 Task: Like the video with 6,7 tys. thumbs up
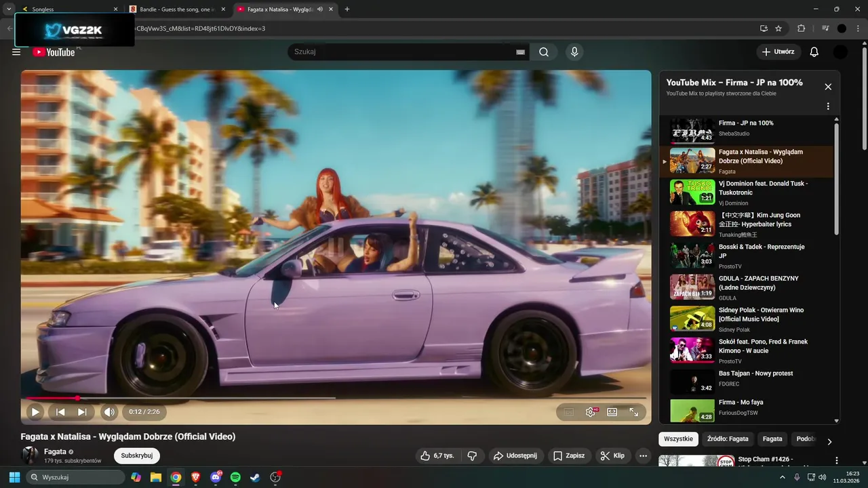coord(437,456)
